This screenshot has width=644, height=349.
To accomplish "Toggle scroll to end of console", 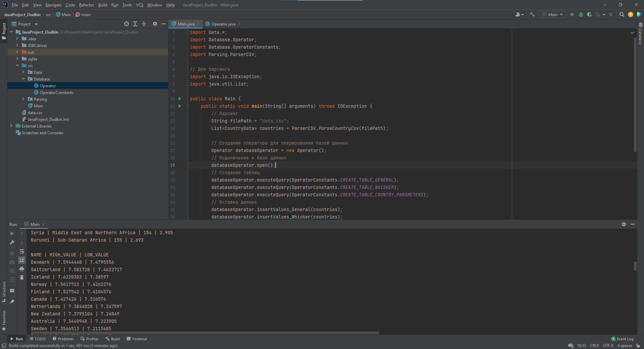I will pyautogui.click(x=22, y=260).
